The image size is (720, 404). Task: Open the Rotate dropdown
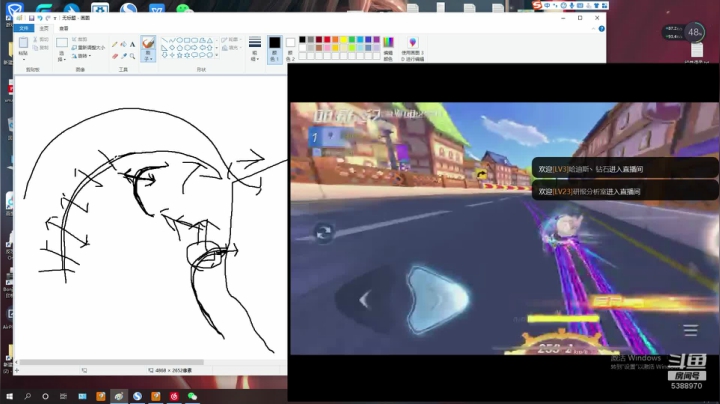pyautogui.click(x=82, y=56)
